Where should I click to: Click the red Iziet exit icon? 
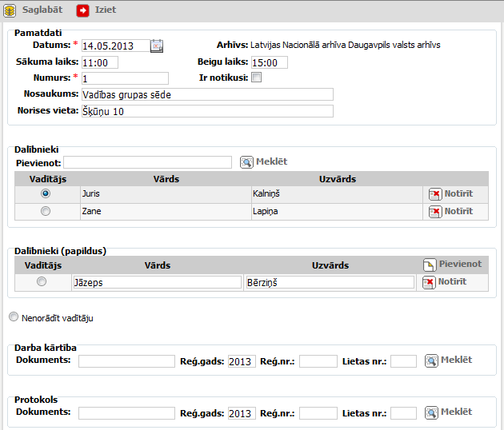pos(83,10)
